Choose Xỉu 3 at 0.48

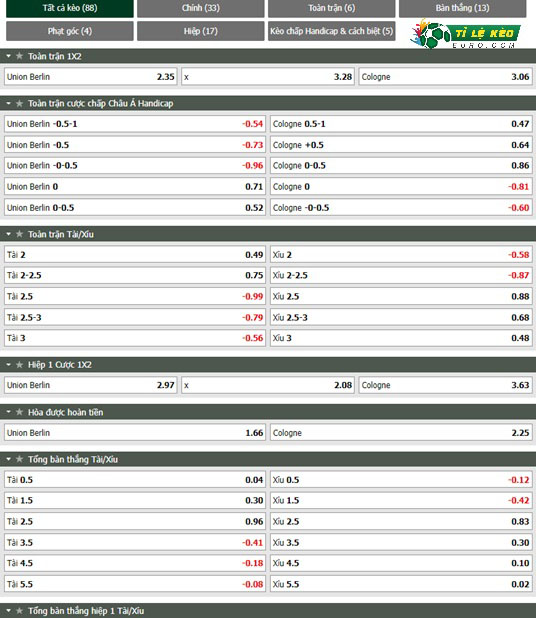(401, 338)
